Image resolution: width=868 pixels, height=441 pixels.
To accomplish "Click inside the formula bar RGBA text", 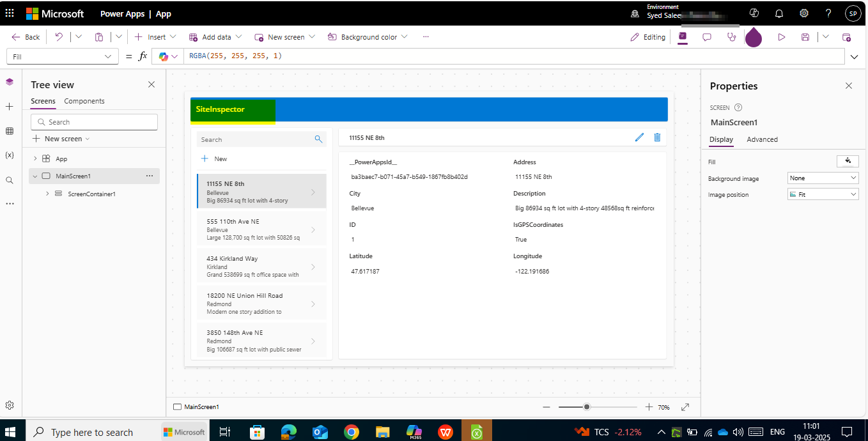I will point(235,56).
